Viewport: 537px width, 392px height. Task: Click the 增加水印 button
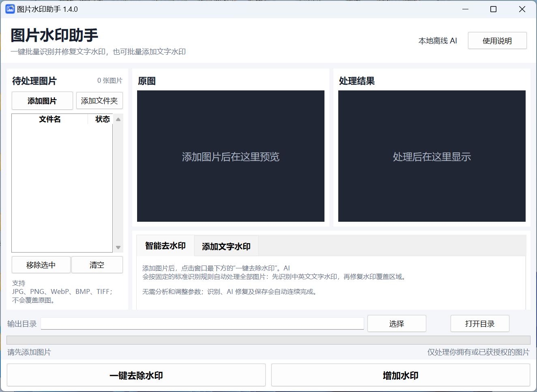point(401,375)
